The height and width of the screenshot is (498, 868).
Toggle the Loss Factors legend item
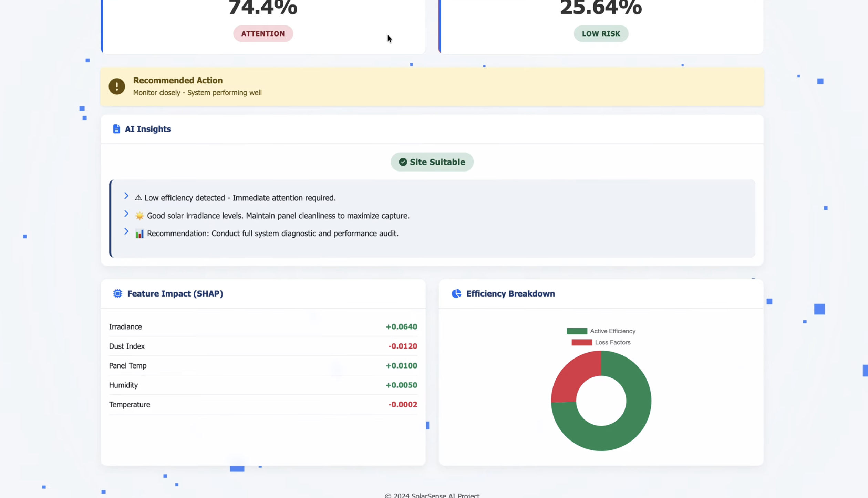(x=601, y=342)
